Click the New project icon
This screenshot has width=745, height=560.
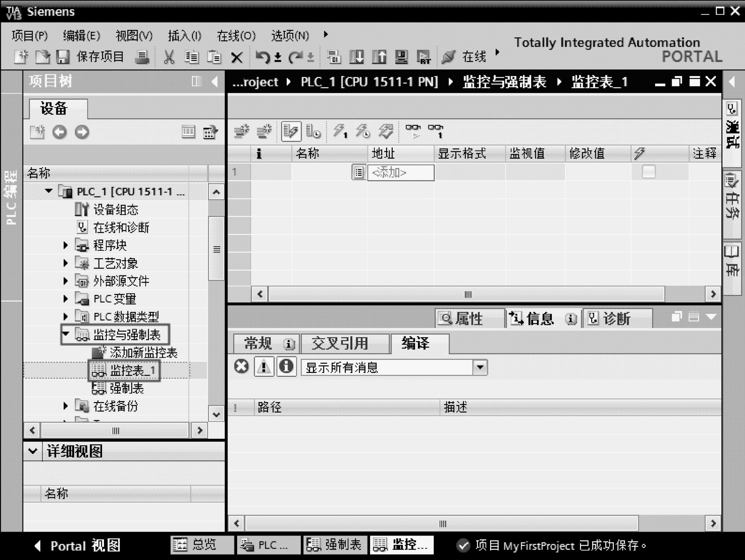(x=21, y=57)
